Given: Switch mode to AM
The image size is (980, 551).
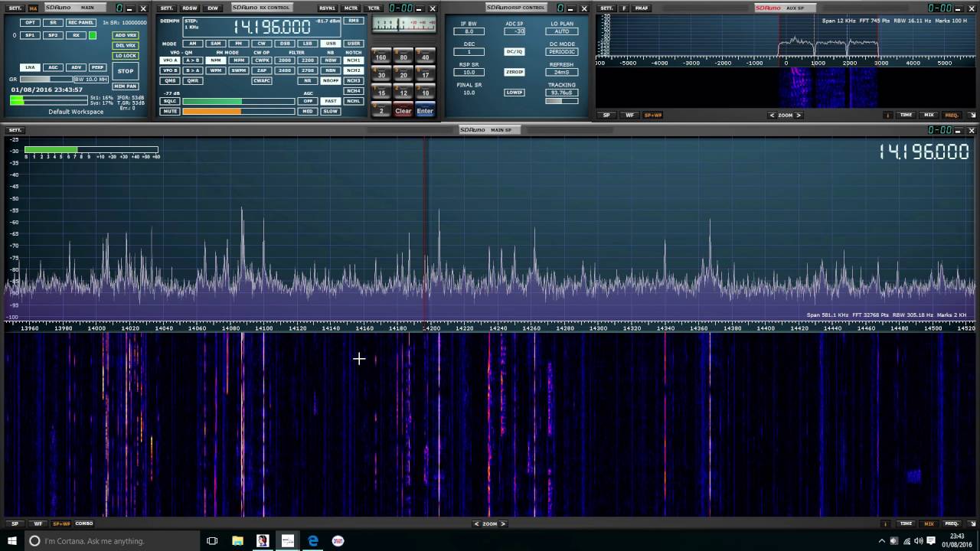Looking at the screenshot, I should 192,44.
